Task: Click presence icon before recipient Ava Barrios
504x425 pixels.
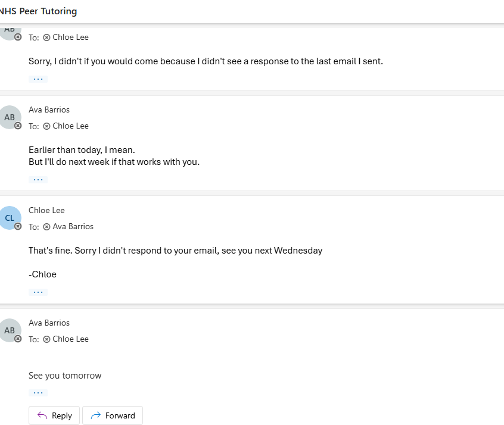Action: [46, 227]
